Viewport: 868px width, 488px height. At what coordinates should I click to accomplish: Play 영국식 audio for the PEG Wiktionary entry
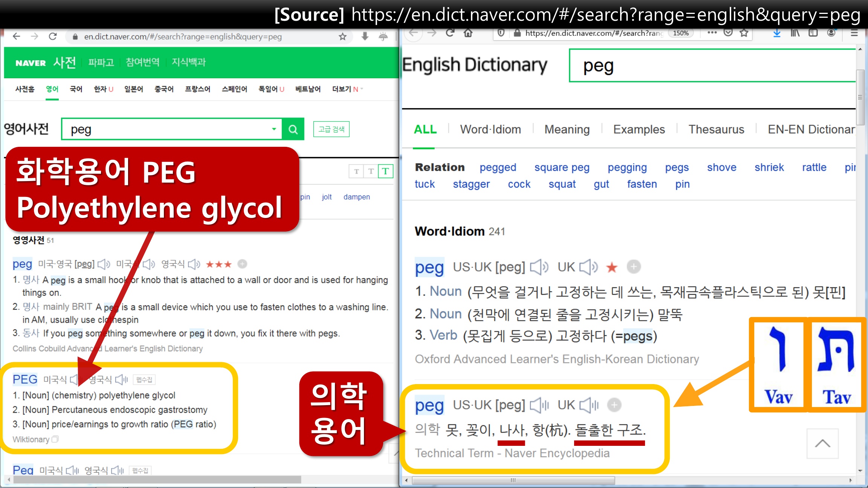(x=122, y=380)
